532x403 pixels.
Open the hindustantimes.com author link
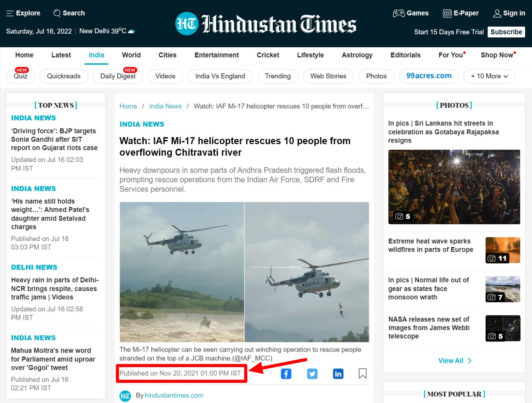coord(174,396)
